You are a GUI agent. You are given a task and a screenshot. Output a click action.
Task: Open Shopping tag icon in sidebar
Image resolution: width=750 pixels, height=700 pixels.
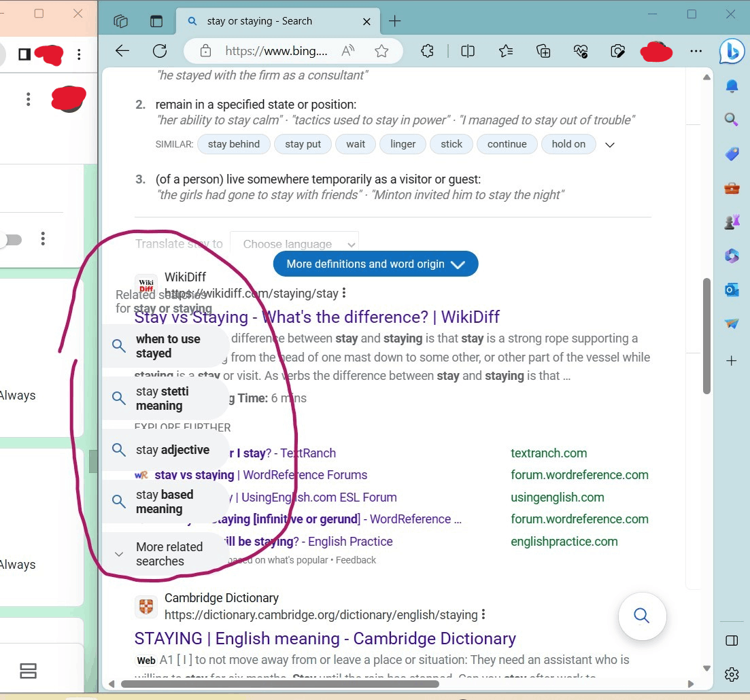coord(732,154)
